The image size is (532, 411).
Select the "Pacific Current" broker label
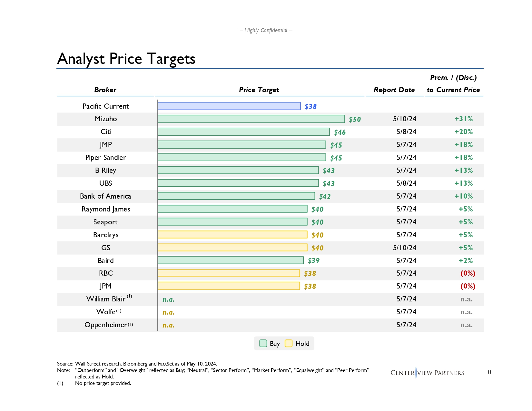tap(106, 106)
